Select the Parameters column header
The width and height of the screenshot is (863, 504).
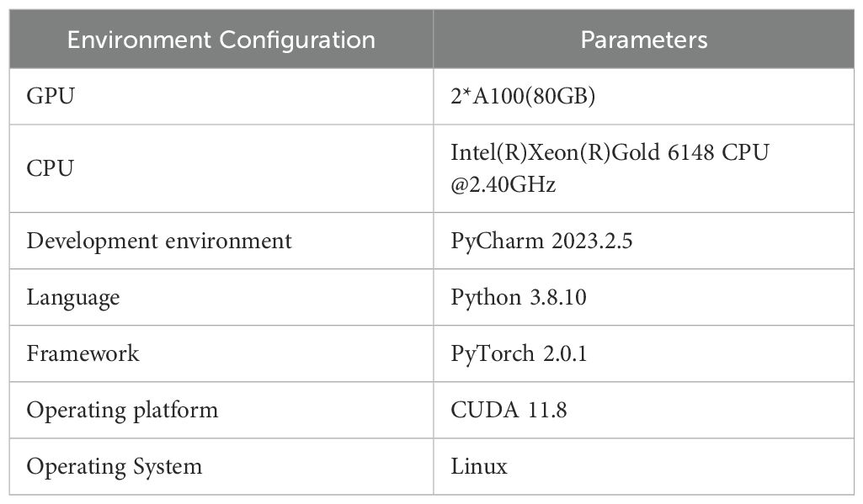(644, 40)
